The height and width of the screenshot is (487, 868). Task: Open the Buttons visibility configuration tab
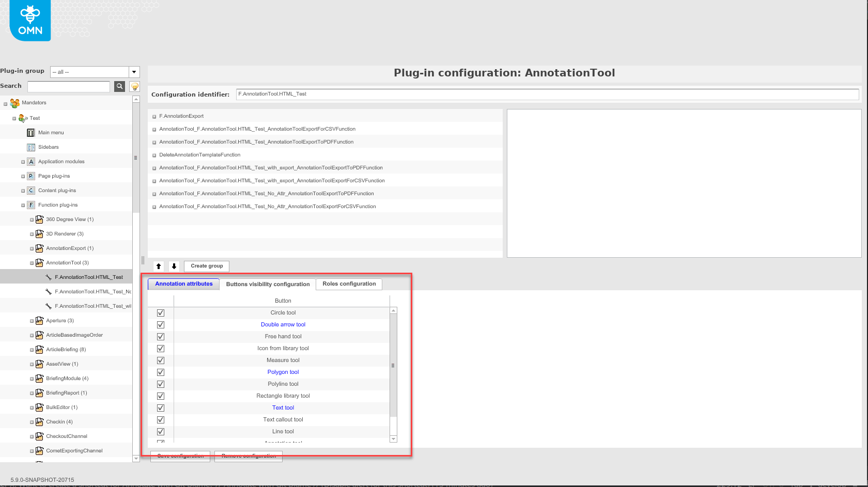[x=268, y=284]
